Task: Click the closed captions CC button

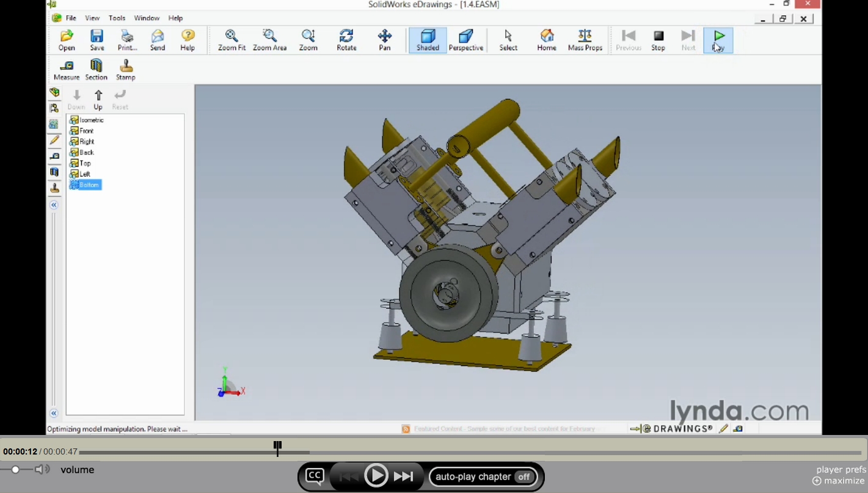Action: 315,477
